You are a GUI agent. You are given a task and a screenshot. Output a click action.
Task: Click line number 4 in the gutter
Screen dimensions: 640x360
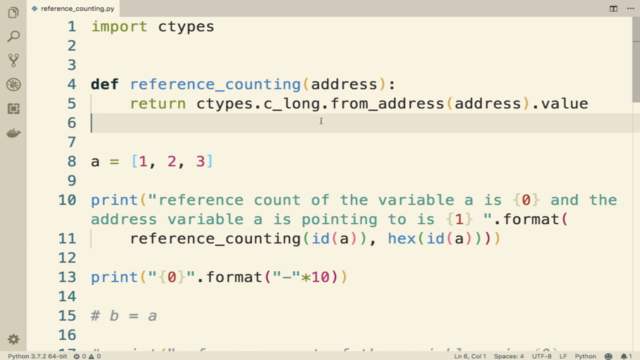tap(72, 84)
